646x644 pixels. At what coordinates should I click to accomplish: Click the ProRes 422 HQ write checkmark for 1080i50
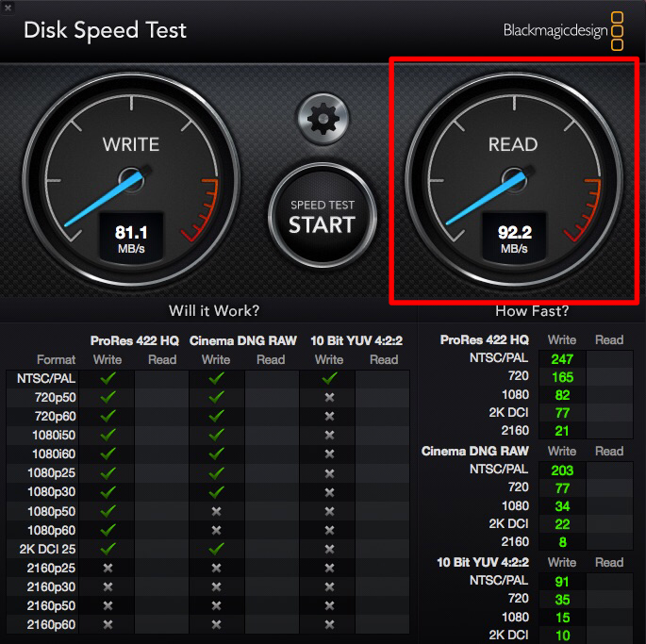(x=108, y=435)
